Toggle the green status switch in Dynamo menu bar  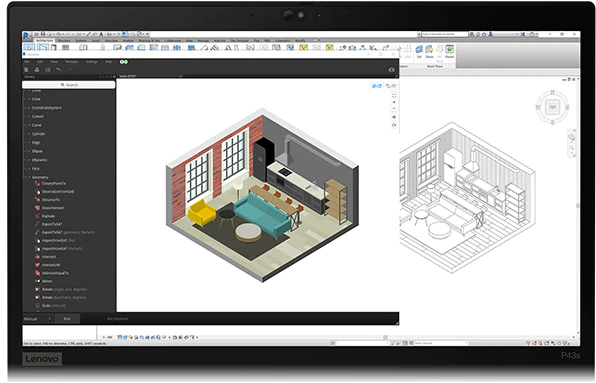(x=124, y=62)
